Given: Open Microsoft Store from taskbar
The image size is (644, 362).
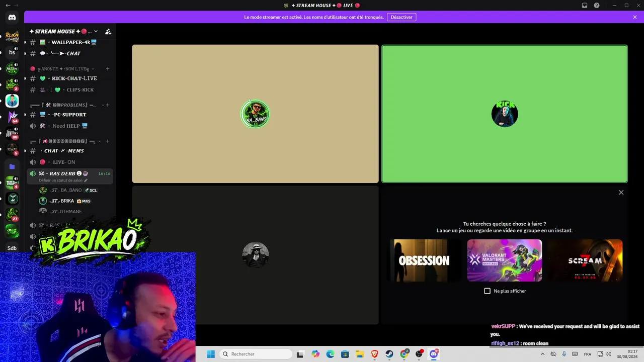Looking at the screenshot, I should point(345,354).
